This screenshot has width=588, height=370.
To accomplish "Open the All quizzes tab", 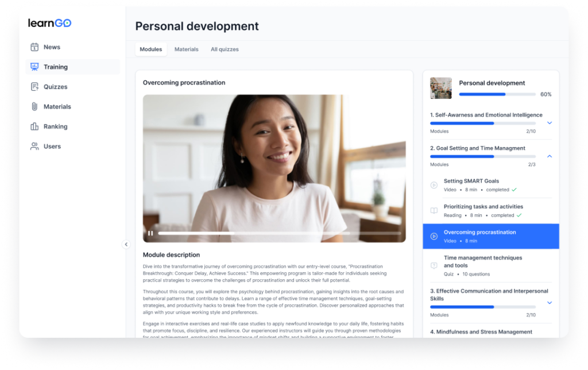I will (225, 49).
